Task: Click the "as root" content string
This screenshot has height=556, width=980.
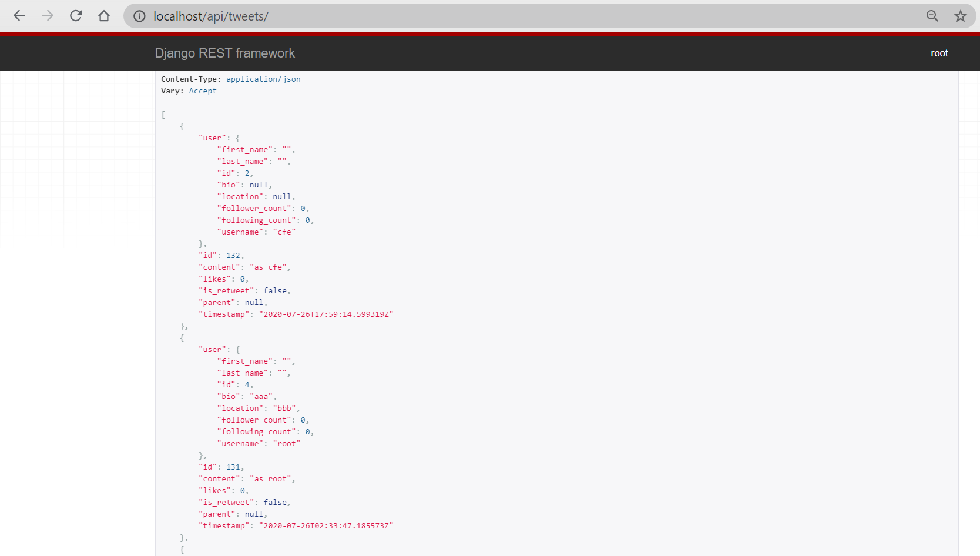Action: [271, 479]
